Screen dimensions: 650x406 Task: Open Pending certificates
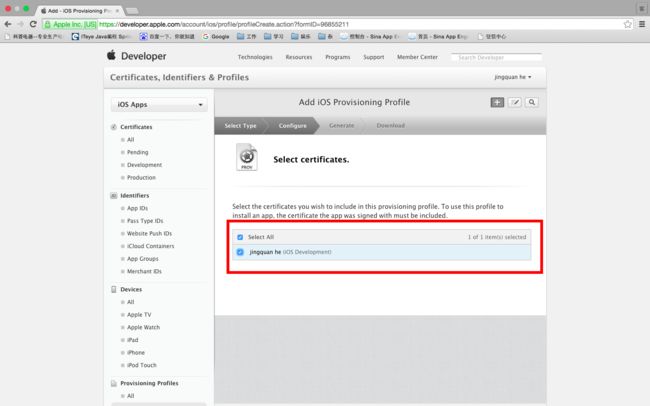click(138, 152)
